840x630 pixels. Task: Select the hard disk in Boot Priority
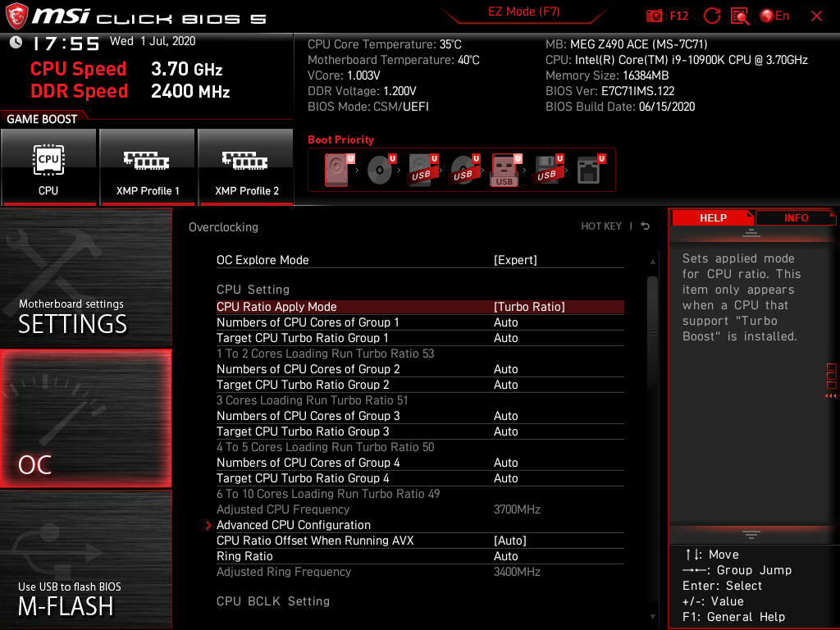[336, 170]
